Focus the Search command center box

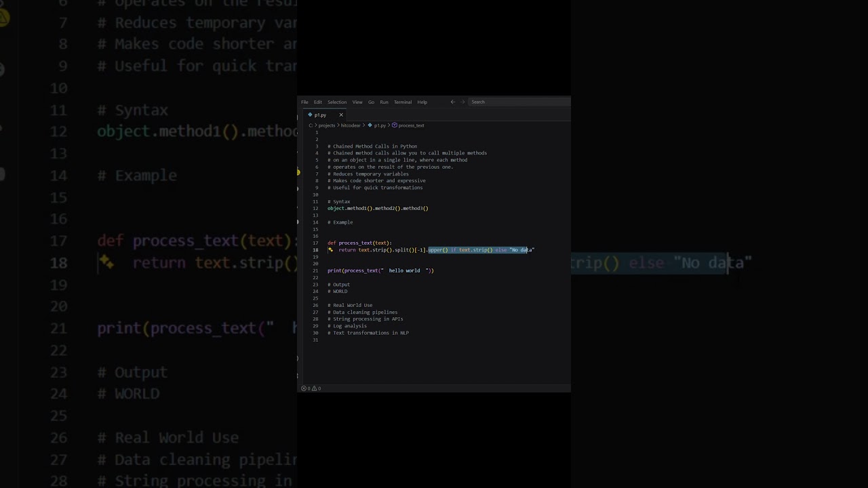519,102
